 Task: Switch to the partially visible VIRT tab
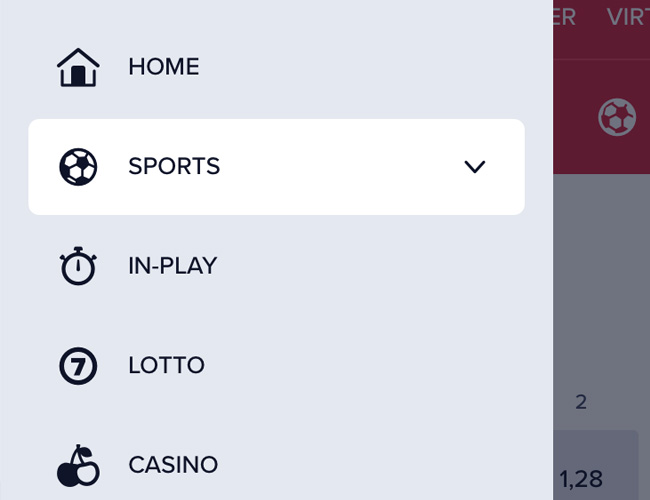[x=628, y=17]
